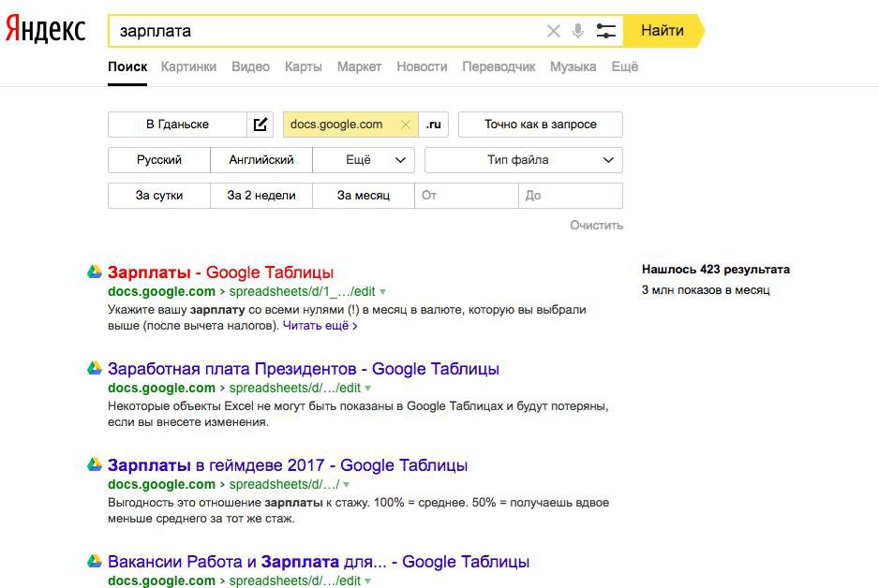This screenshot has width=879, height=588.
Task: Toggle the advanced search filters icon
Action: (x=605, y=31)
